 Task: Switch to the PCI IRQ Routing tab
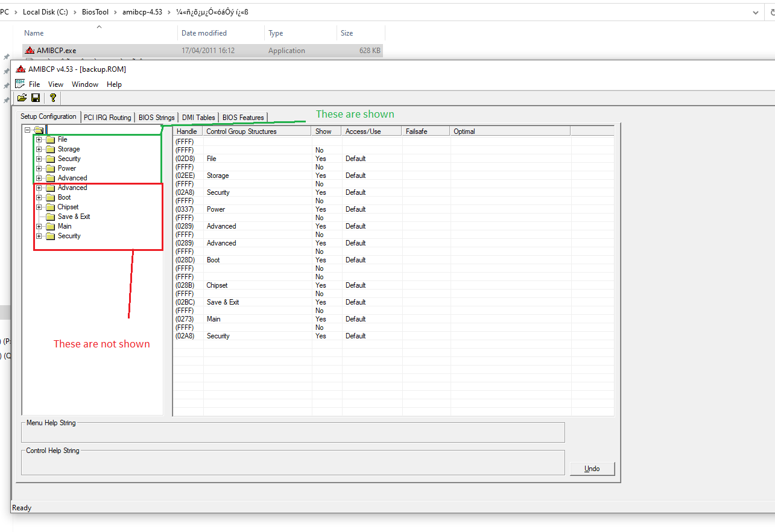tap(107, 118)
